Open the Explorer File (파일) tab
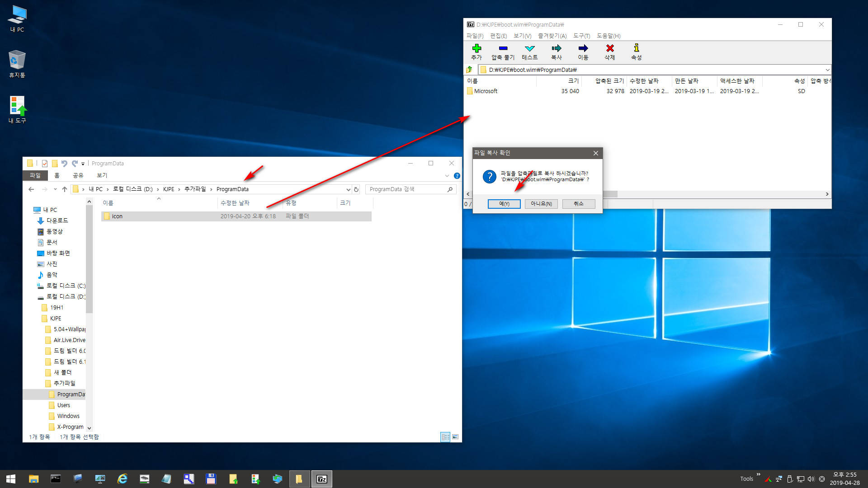The image size is (868, 488). pos(35,176)
